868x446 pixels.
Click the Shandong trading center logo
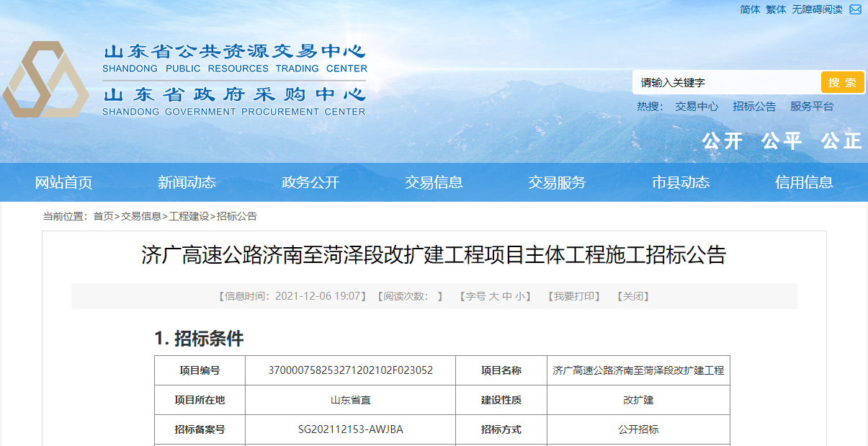tap(45, 80)
